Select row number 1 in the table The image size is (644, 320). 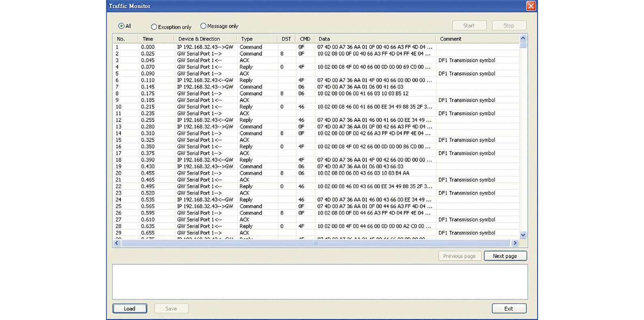tap(203, 47)
